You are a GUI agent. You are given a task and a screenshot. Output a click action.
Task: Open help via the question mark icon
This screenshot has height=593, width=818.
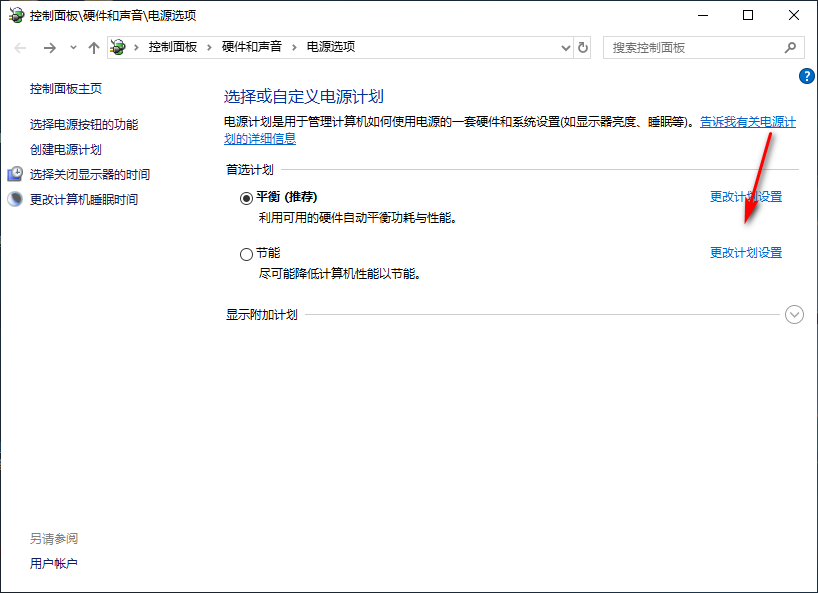point(806,77)
